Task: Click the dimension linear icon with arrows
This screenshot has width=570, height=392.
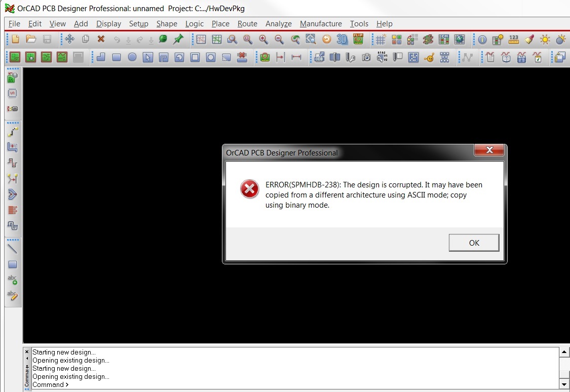Action: coord(296,57)
